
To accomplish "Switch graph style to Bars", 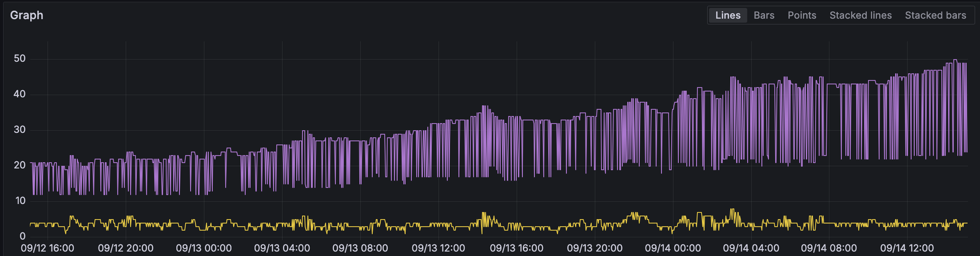I will click(x=764, y=15).
